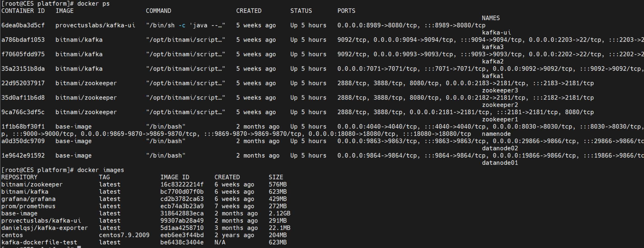Click image ID cd2b3782ca63

click(x=182, y=199)
